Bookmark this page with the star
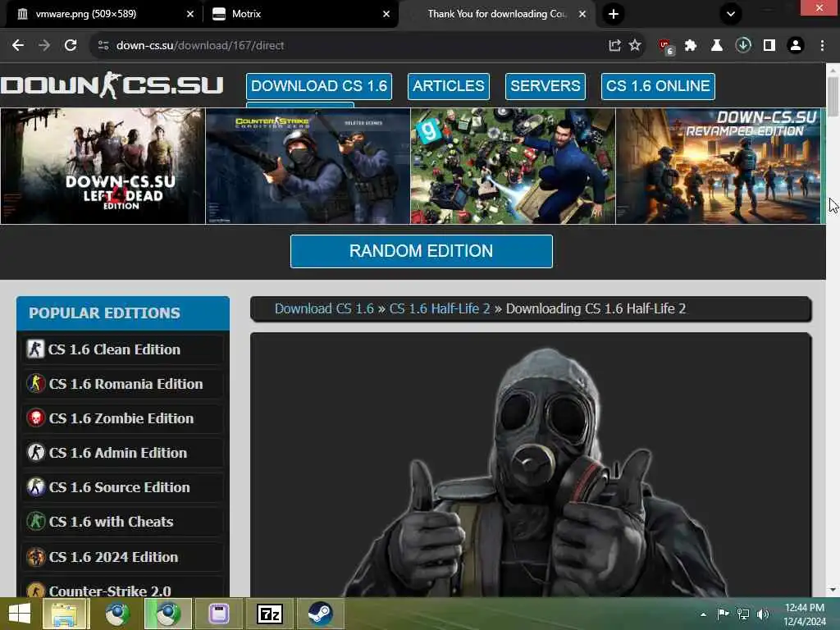Image resolution: width=840 pixels, height=630 pixels. (635, 46)
